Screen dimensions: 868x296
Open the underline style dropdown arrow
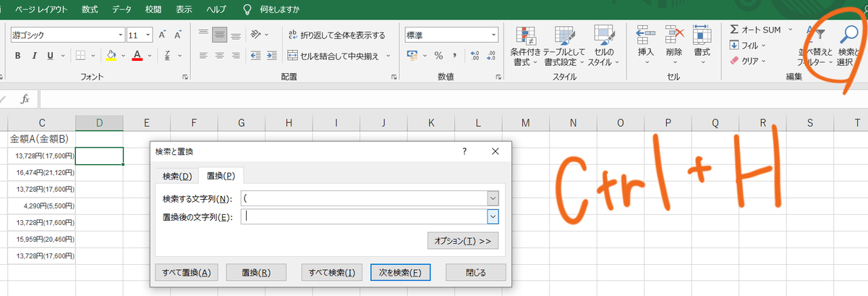tap(63, 56)
